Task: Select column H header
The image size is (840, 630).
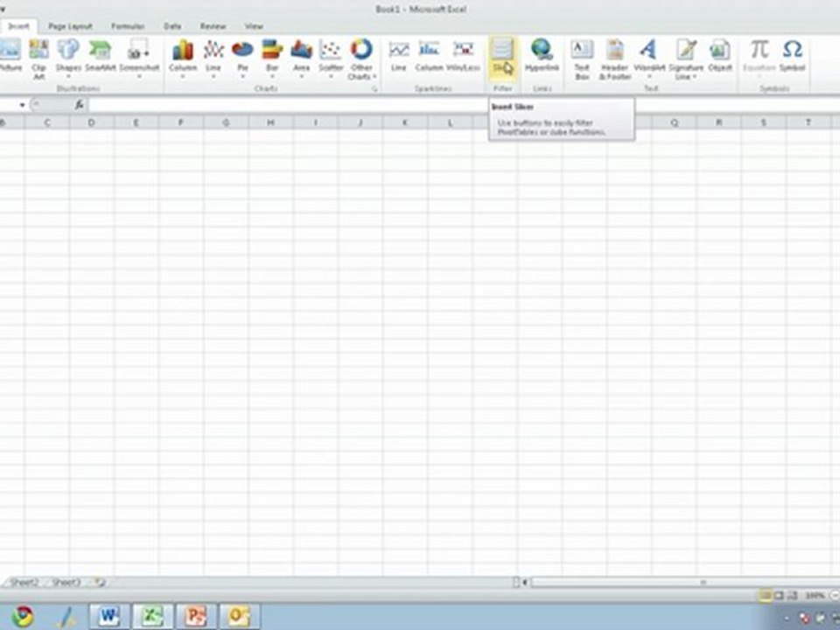Action: click(270, 122)
